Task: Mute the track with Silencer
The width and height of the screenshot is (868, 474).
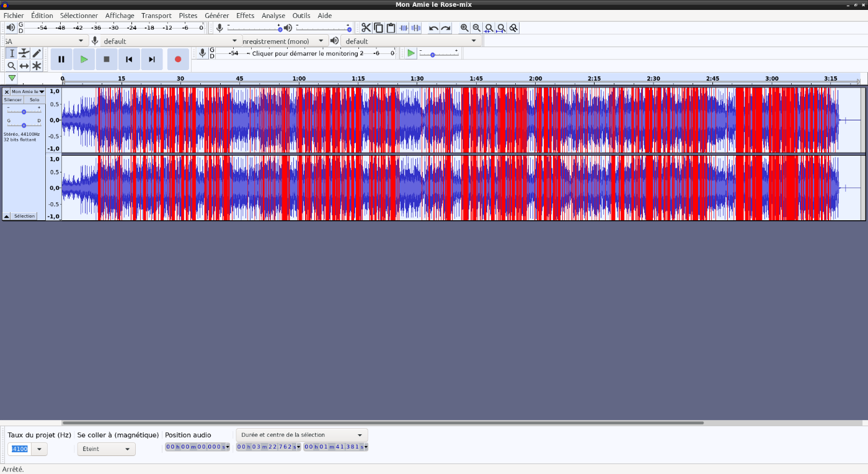Action: 13,99
